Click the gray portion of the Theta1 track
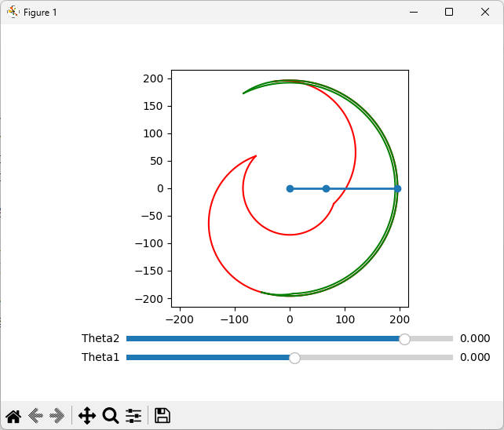The image size is (504, 430). point(376,358)
